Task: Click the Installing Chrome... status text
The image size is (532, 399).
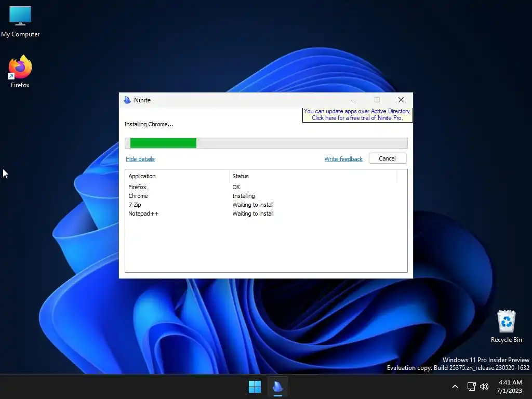Action: point(149,124)
